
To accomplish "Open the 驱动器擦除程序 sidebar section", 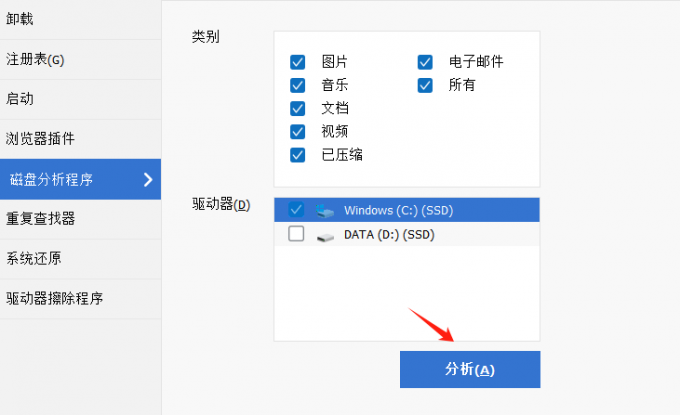I will coord(81,299).
